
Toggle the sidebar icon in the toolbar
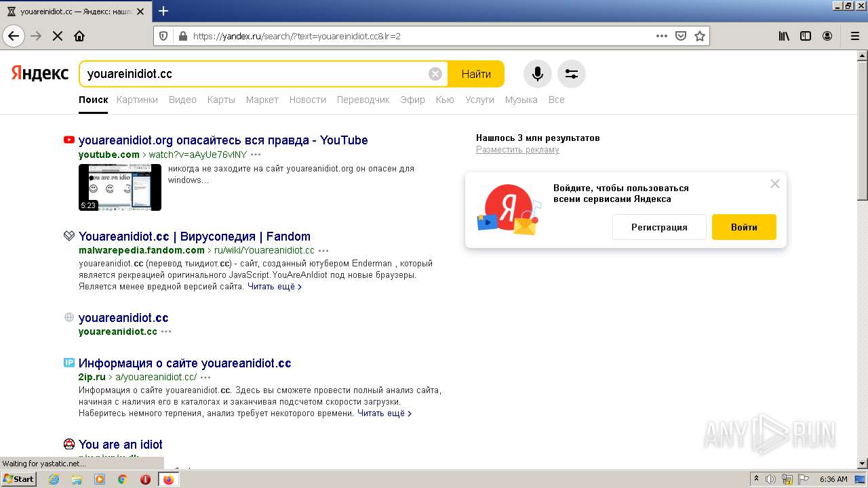click(806, 36)
